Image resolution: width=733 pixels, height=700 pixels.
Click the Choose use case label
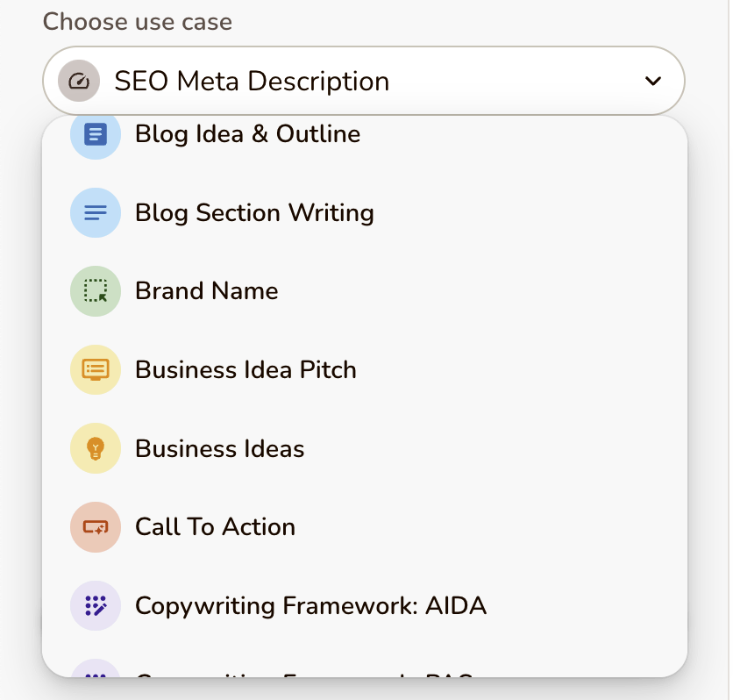point(138,22)
